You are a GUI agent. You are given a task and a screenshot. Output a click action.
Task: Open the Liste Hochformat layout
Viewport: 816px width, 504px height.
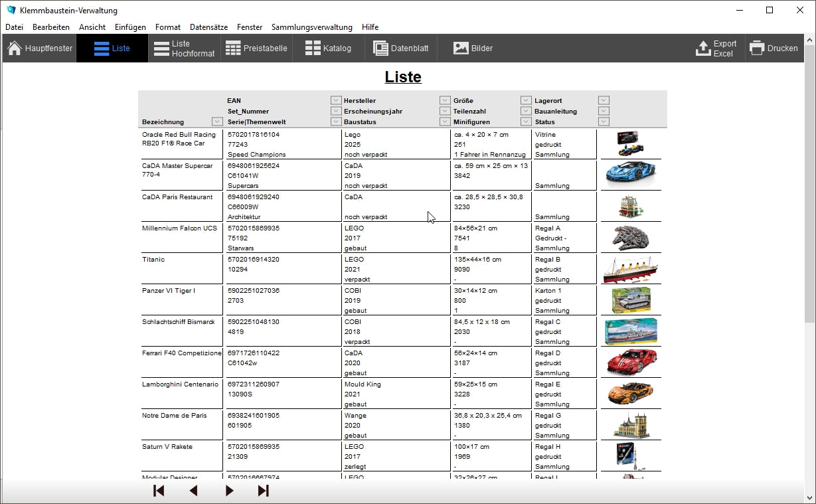pyautogui.click(x=185, y=48)
